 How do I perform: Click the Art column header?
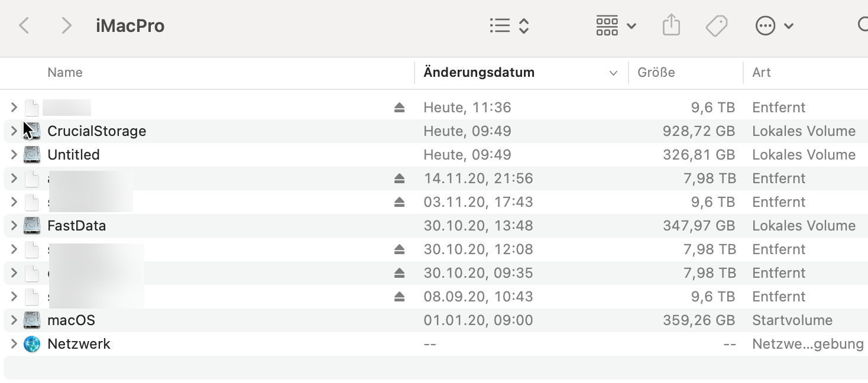pos(762,73)
